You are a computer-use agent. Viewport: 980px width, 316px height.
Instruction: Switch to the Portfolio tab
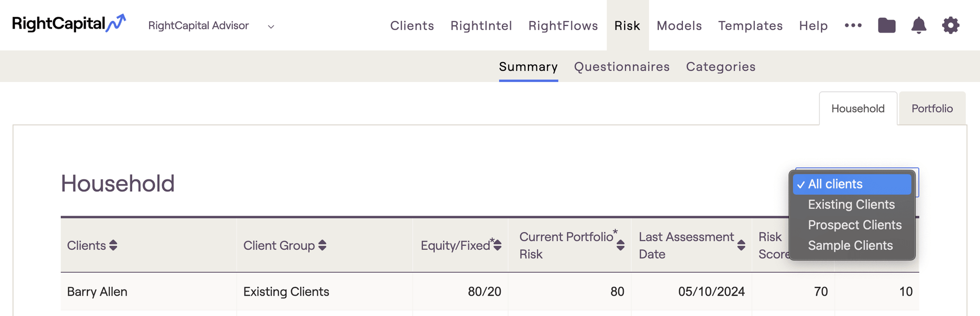pyautogui.click(x=932, y=109)
